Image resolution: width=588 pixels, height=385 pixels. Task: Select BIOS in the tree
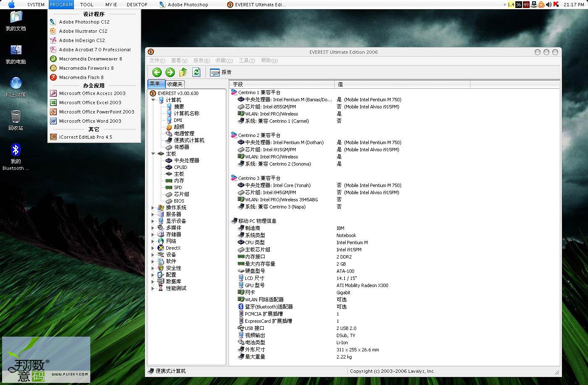tap(179, 201)
